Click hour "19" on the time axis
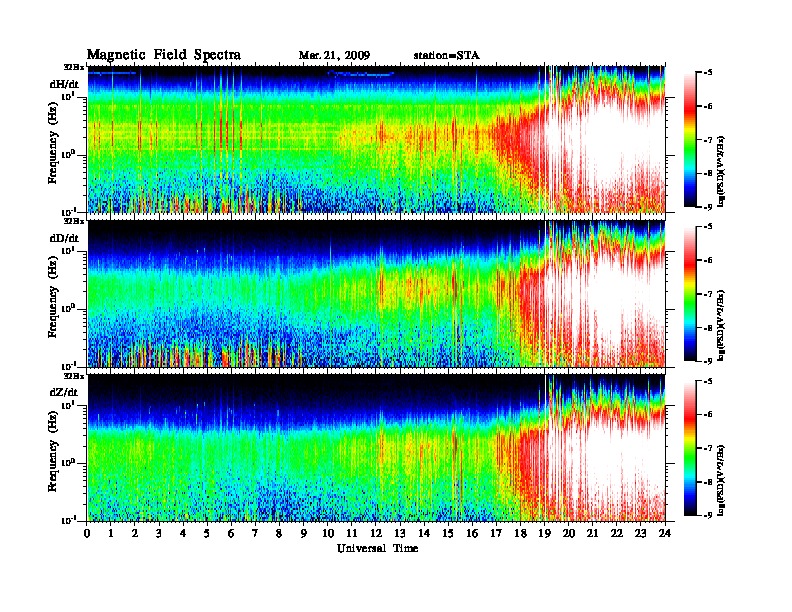This screenshot has width=792, height=612. click(x=544, y=534)
